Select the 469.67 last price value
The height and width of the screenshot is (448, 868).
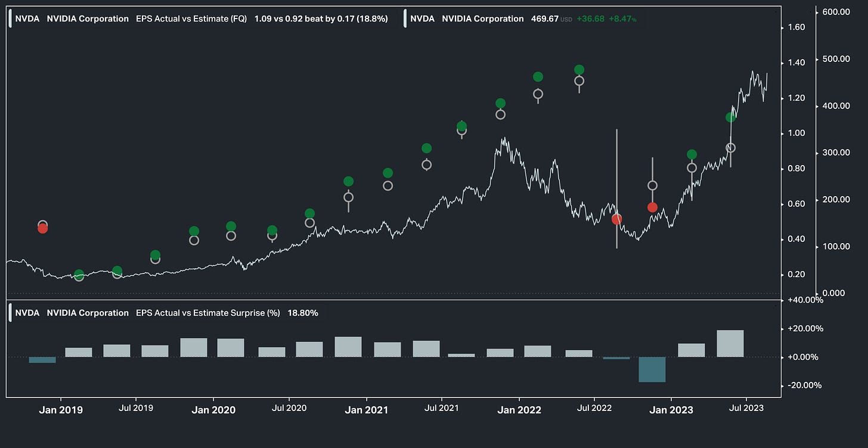click(544, 18)
